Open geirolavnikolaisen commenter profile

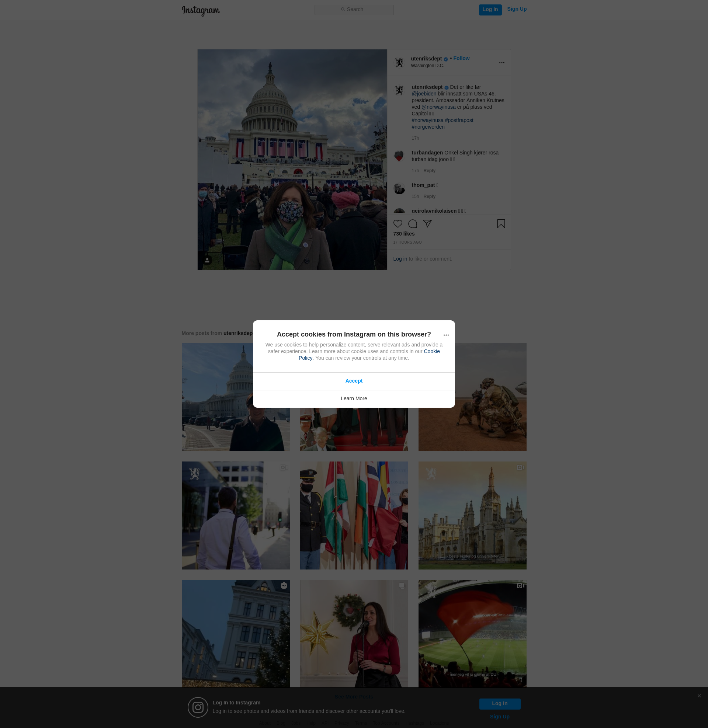434,211
